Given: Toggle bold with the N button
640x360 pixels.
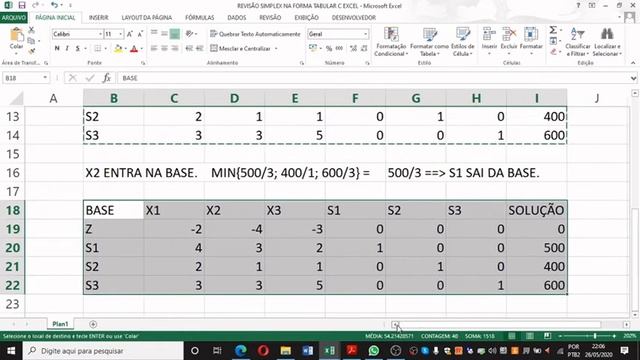Looking at the screenshot, I should point(57,48).
